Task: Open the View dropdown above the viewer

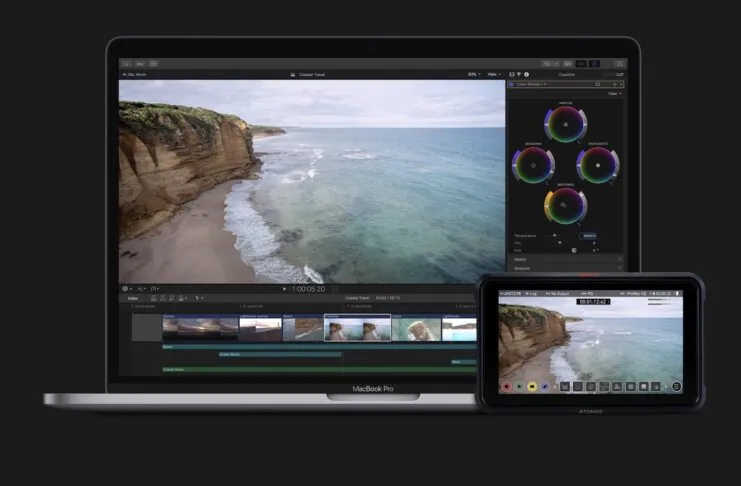Action: coord(490,74)
